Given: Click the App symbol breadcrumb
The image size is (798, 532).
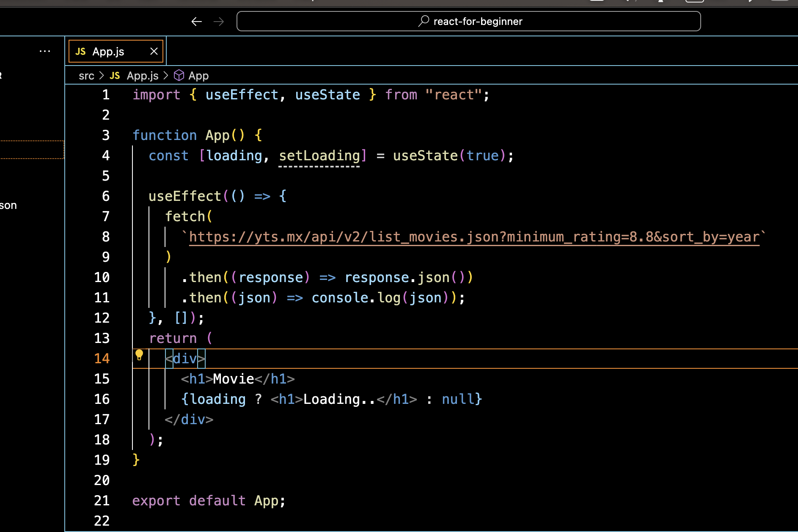Looking at the screenshot, I should click(x=198, y=76).
